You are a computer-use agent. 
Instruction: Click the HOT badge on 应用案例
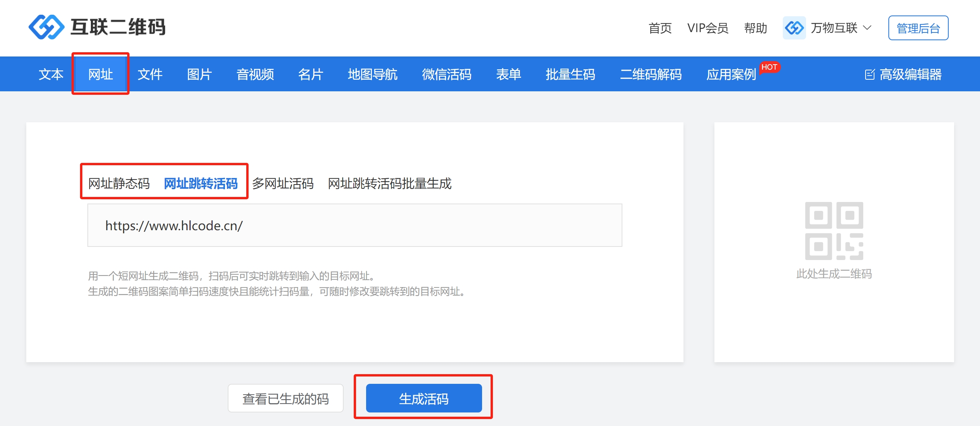click(x=769, y=67)
